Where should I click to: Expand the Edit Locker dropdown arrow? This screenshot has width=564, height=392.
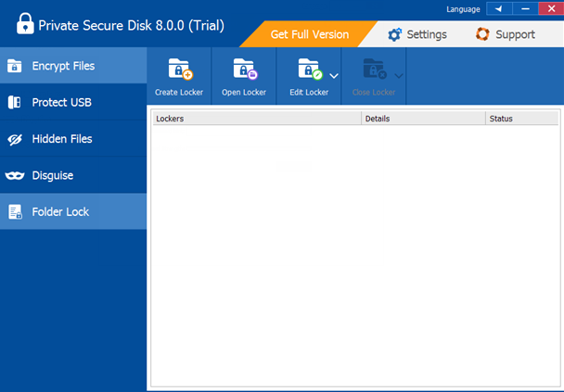point(334,74)
